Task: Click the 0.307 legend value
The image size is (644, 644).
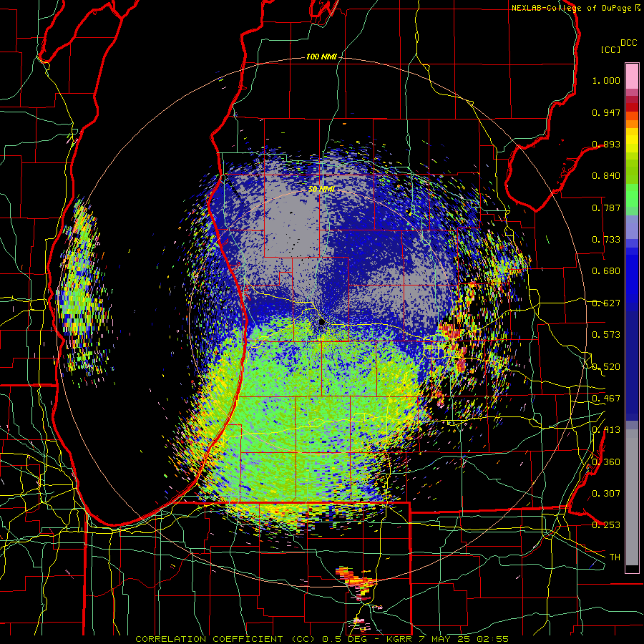Action: (606, 493)
